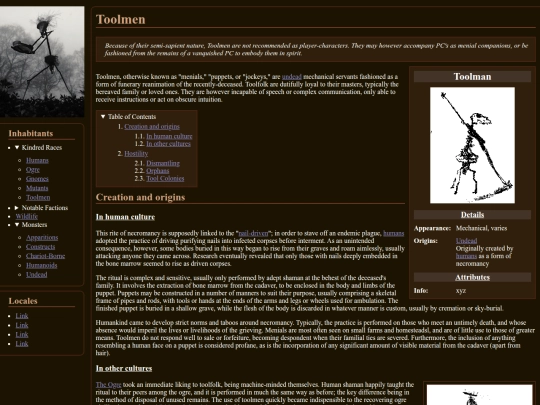This screenshot has height=405, width=540.
Task: Open the Apparitions link
Action: [x=42, y=238]
